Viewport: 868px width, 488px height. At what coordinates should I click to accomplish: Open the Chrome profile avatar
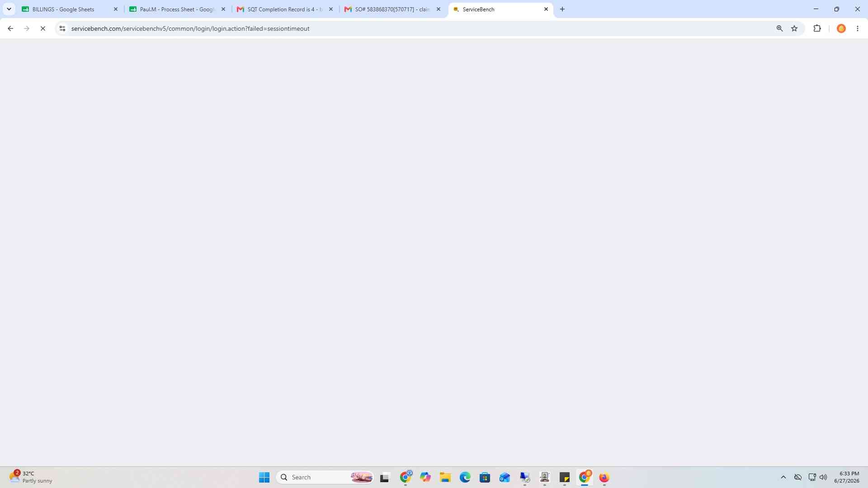(841, 28)
